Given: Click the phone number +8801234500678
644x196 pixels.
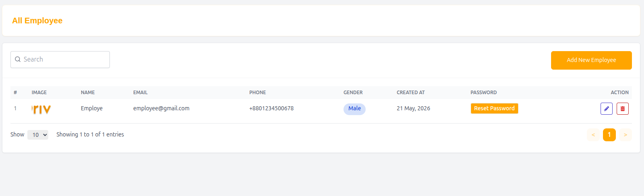Looking at the screenshot, I should click(272, 109).
